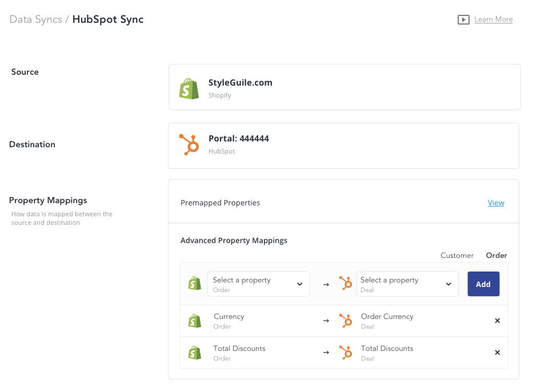The width and height of the screenshot is (533, 392).
Task: Open the Learn More link
Action: coord(493,19)
